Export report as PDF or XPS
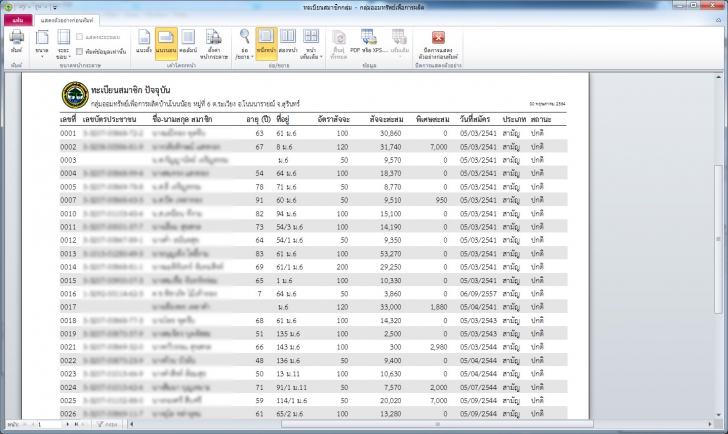Image resolution: width=728 pixels, height=434 pixels. pos(367,43)
